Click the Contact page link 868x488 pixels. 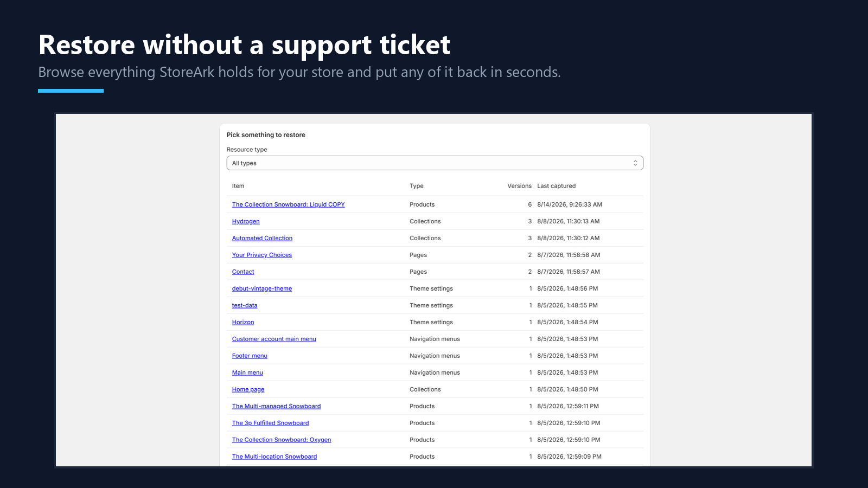(243, 272)
